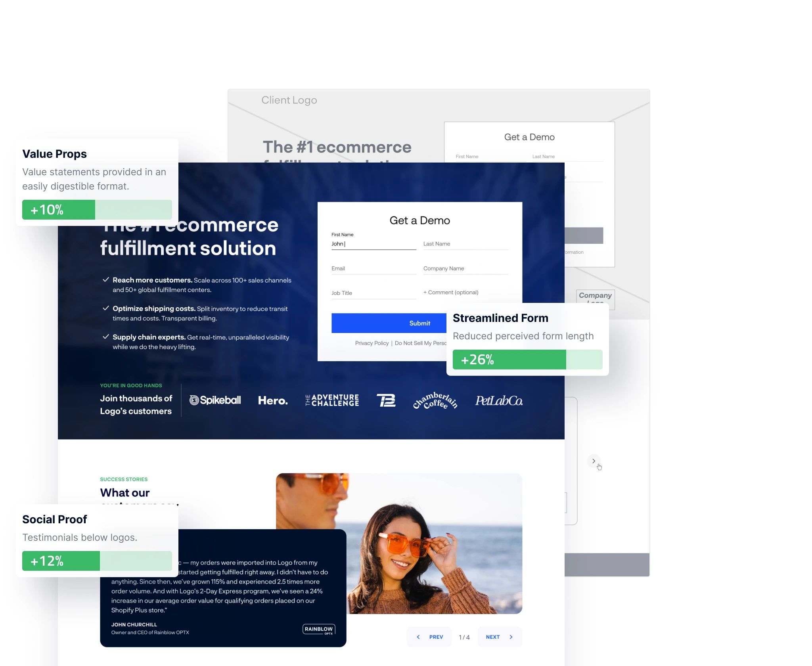Click the PetLabCo logo icon
The width and height of the screenshot is (812, 666).
pos(500,400)
